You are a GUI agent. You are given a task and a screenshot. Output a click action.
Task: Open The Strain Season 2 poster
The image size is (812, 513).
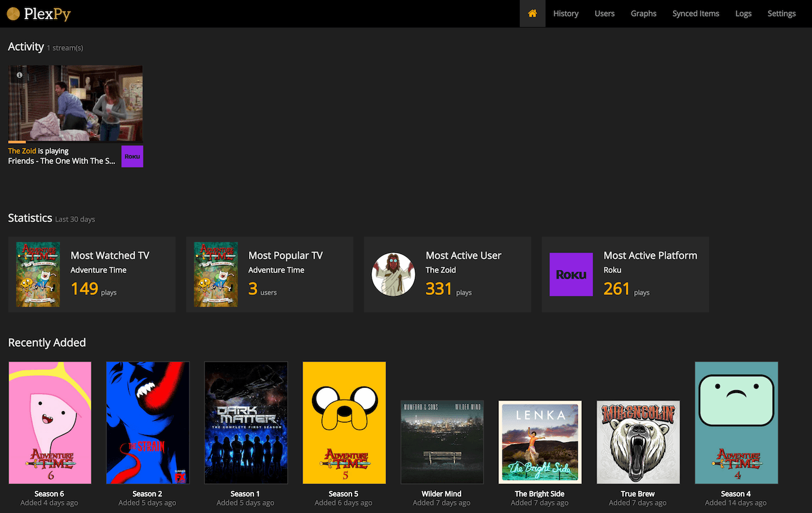click(x=148, y=423)
